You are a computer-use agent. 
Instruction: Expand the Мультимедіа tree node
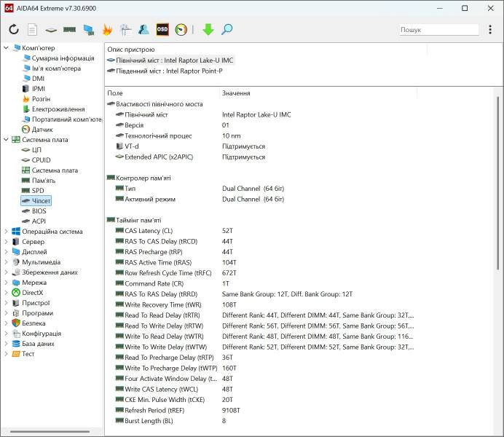6,262
